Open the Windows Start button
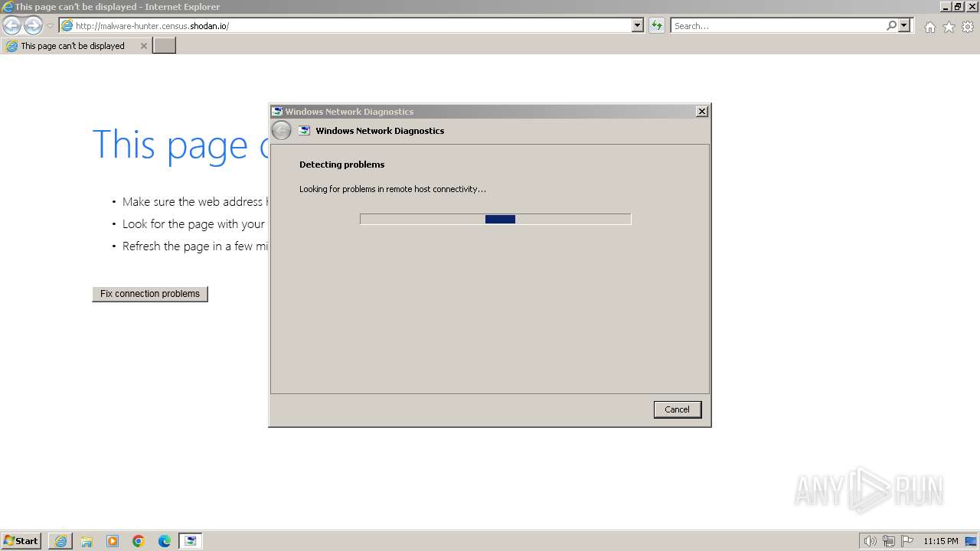 pyautogui.click(x=21, y=541)
